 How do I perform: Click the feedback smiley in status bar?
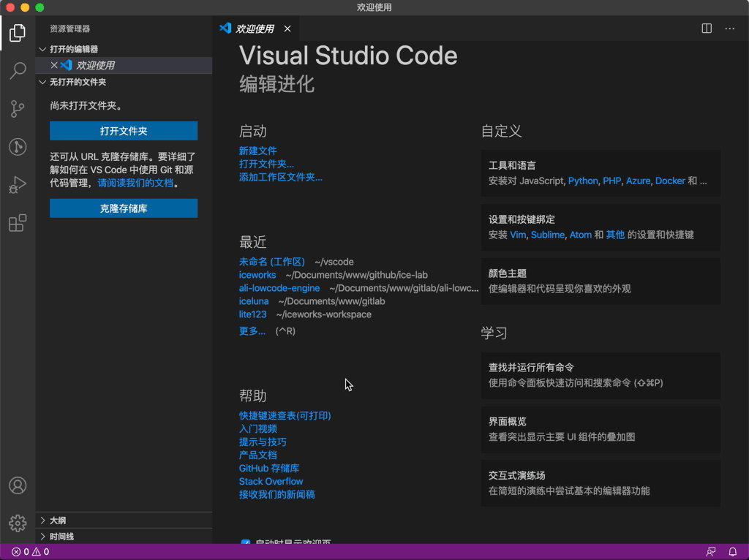(x=710, y=551)
